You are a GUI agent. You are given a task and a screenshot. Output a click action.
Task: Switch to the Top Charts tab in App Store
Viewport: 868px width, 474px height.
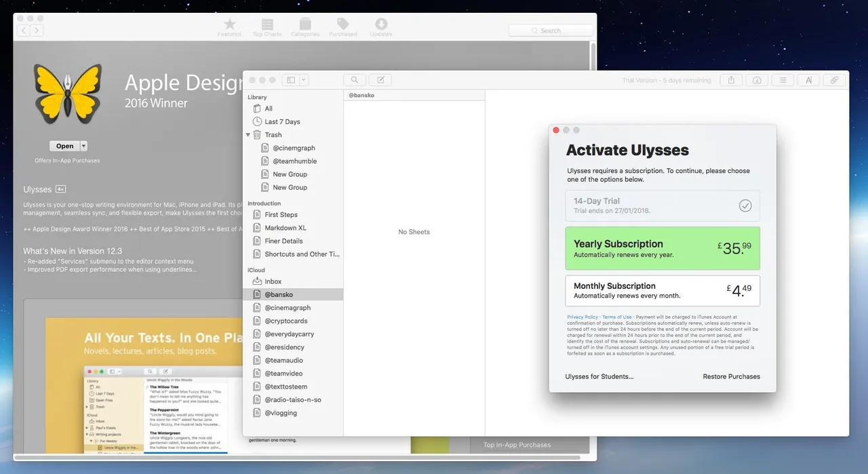pos(267,27)
